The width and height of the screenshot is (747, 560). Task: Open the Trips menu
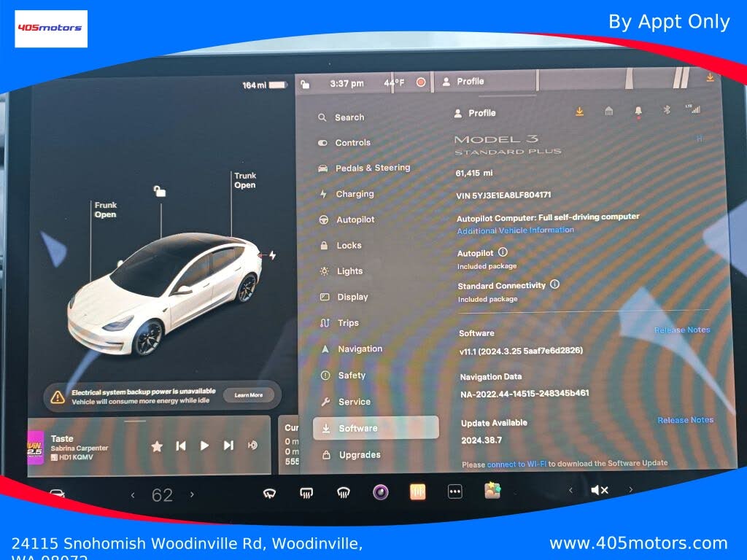340,323
